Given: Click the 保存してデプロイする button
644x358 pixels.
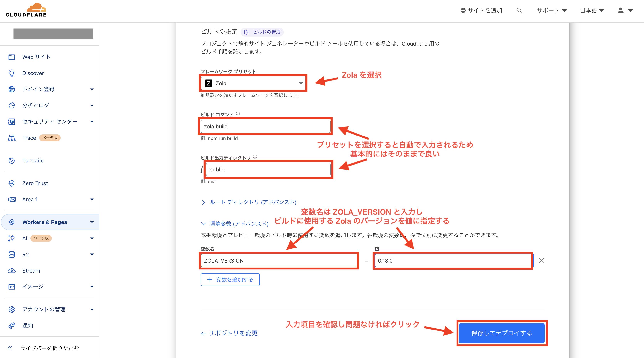Looking at the screenshot, I should click(x=502, y=333).
